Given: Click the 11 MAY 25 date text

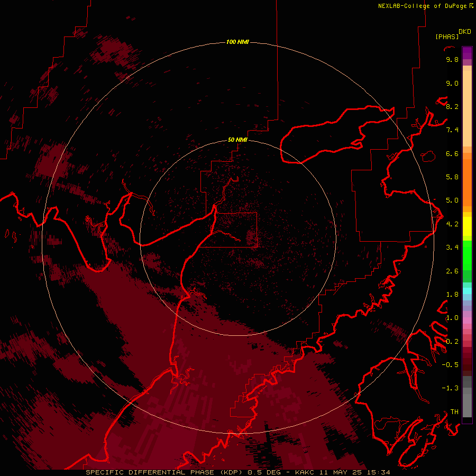Looking at the screenshot, I should click(x=341, y=472).
